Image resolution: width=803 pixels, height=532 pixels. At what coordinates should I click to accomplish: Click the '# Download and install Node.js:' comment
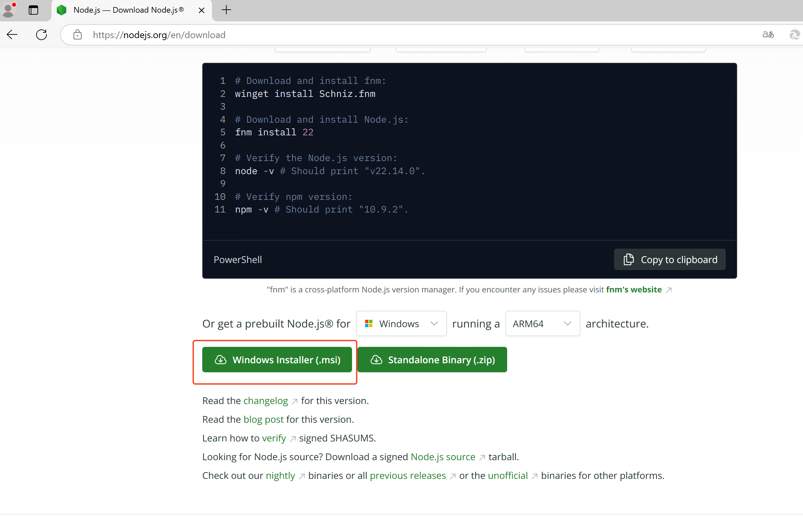click(x=322, y=119)
